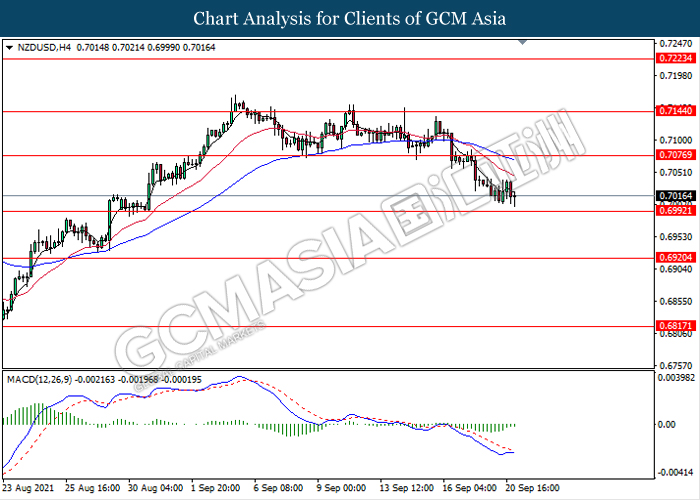Select the 0.70769 price level label

click(x=676, y=155)
